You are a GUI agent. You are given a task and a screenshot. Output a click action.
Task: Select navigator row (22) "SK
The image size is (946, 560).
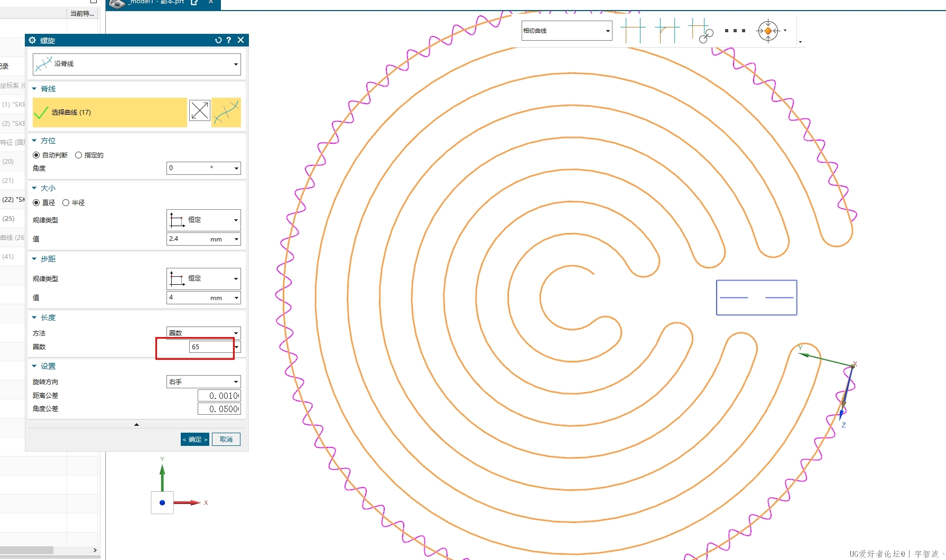coord(13,199)
